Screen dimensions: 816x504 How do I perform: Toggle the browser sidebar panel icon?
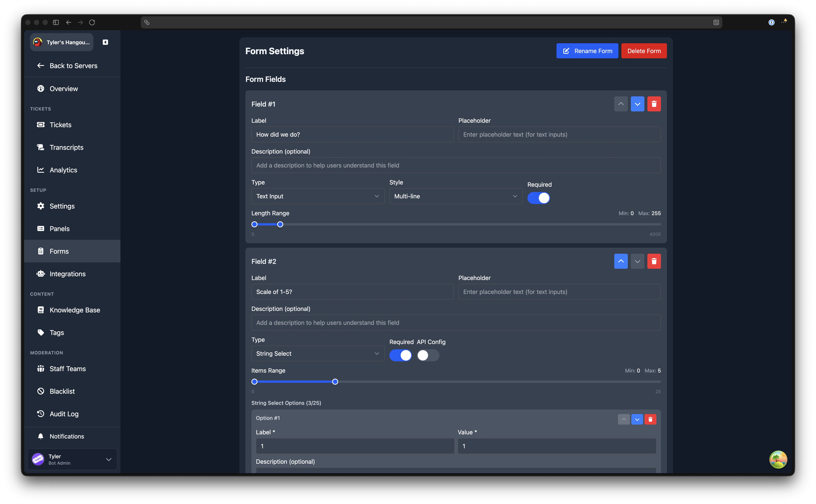56,22
